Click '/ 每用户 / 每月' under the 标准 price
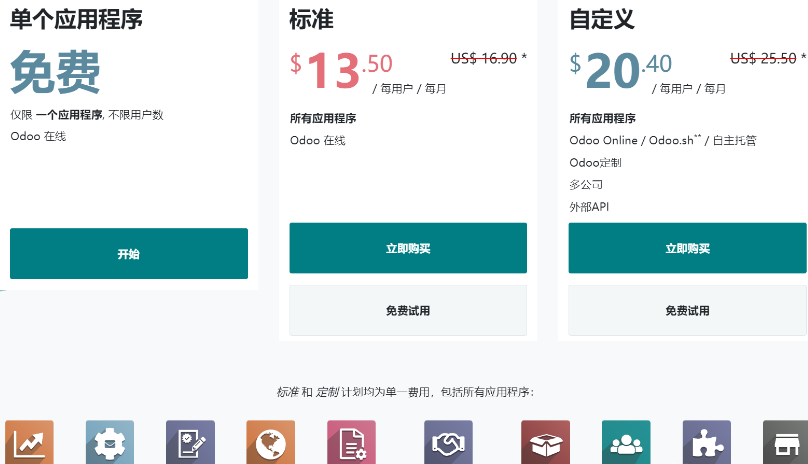 tap(409, 89)
